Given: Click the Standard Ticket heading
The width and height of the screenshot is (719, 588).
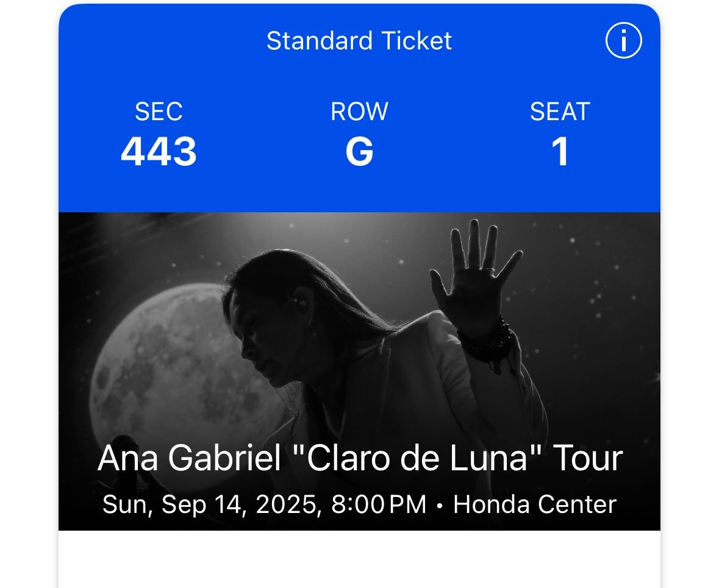Looking at the screenshot, I should click(x=359, y=41).
